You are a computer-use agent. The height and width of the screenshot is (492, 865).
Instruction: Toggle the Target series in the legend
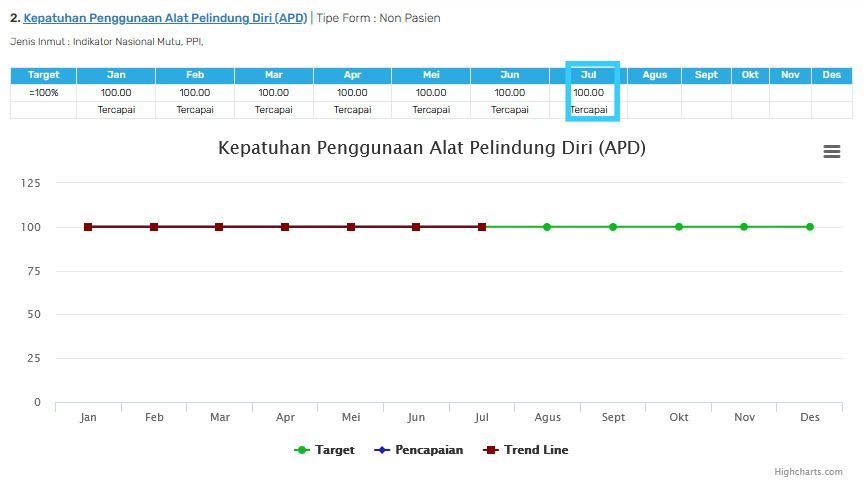[324, 450]
